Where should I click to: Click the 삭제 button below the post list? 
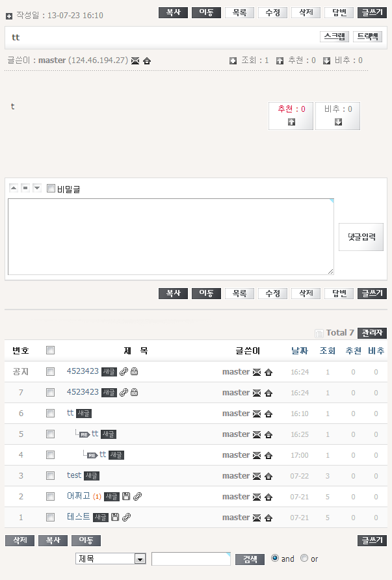(20, 540)
